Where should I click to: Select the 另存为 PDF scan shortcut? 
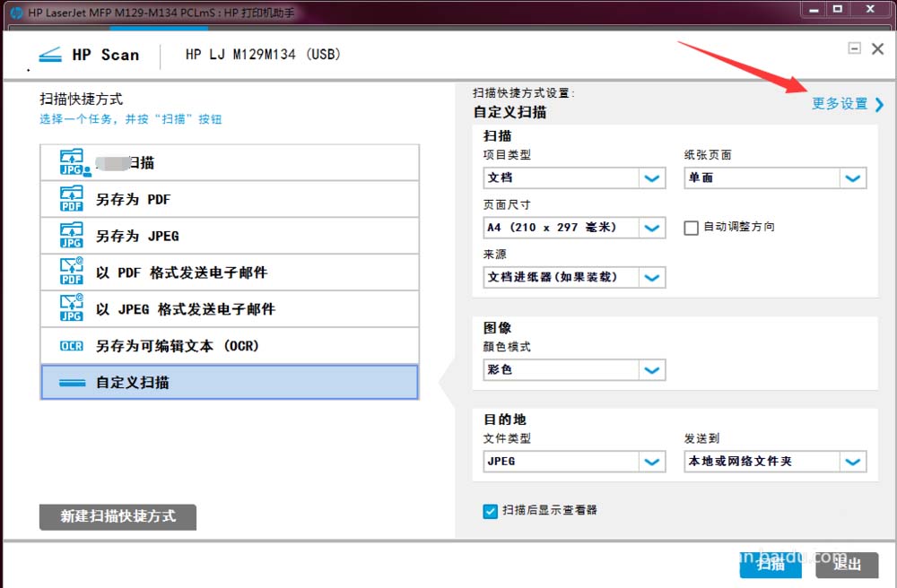coord(230,199)
